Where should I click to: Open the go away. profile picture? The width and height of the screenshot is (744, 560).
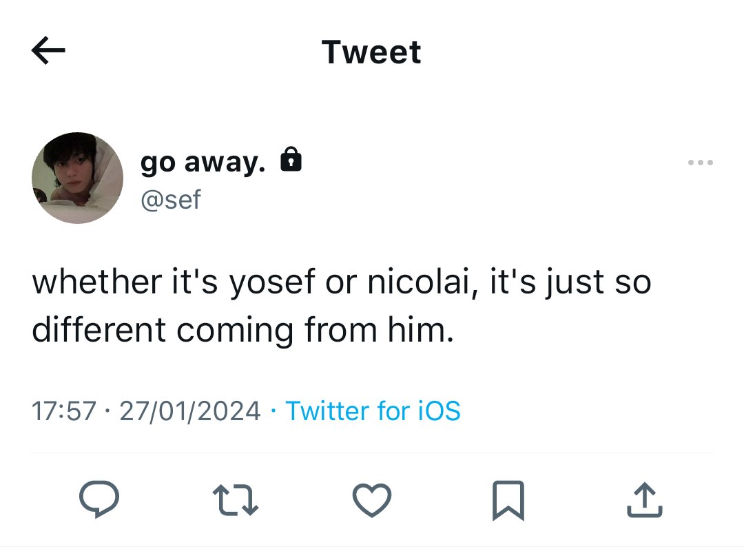click(x=77, y=178)
